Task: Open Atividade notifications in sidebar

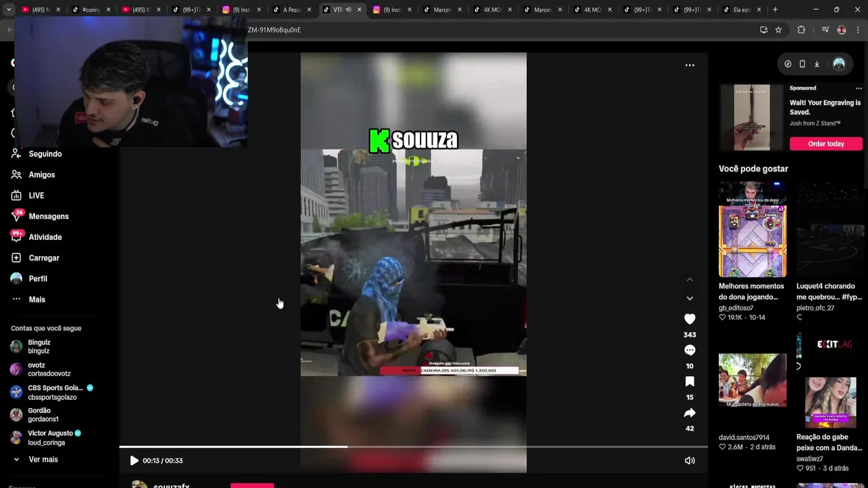Action: (45, 237)
